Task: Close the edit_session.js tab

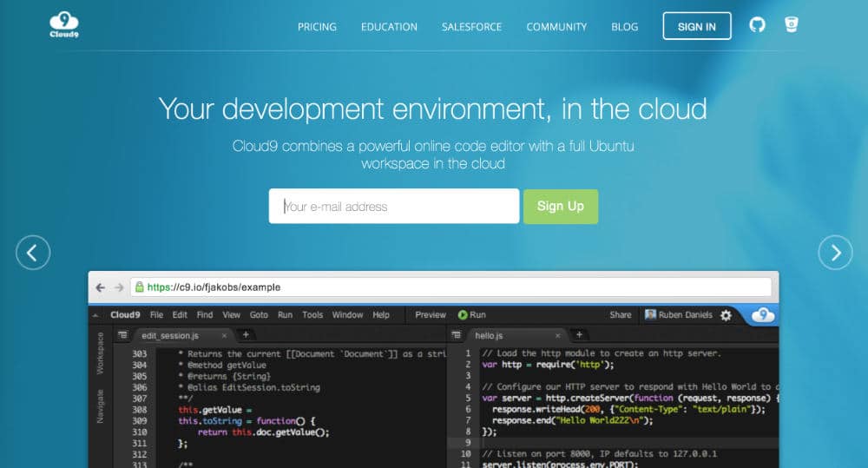Action: tap(224, 335)
